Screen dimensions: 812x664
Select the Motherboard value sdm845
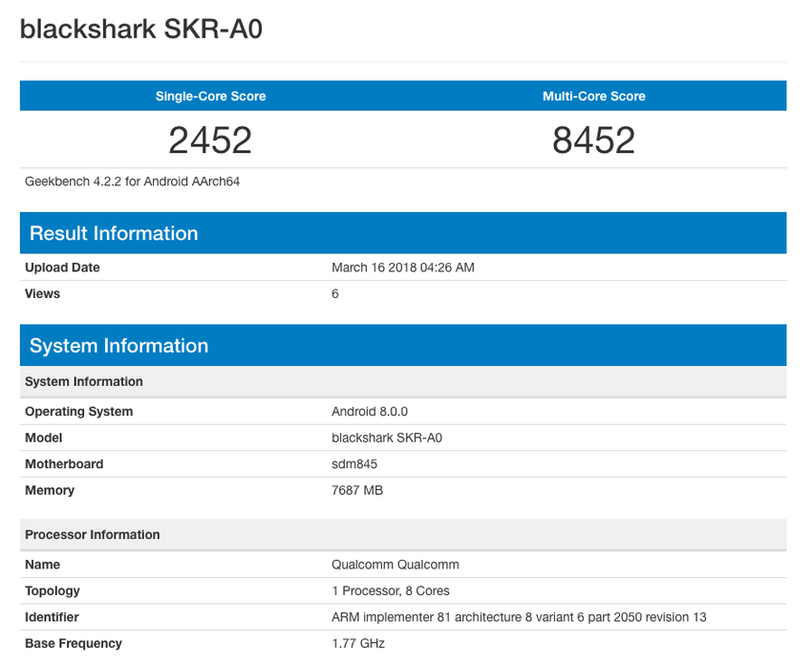pos(353,463)
